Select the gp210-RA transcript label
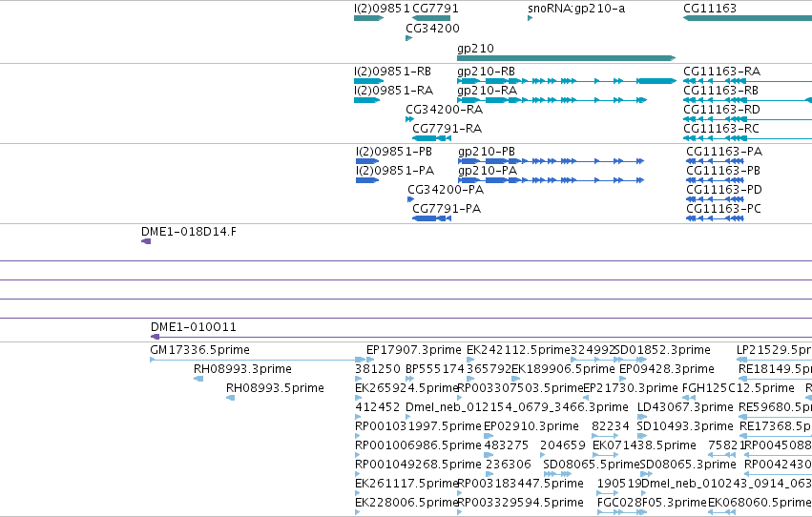 pyautogui.click(x=487, y=91)
